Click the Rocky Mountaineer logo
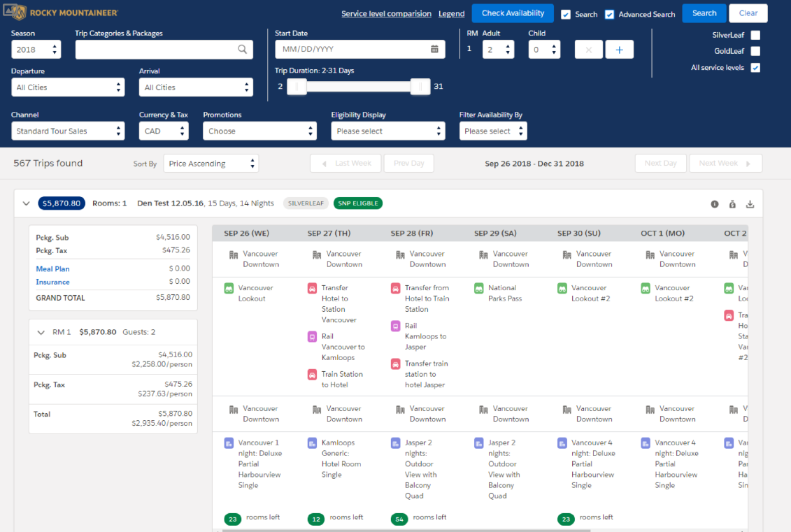This screenshot has height=532, width=791. 61,13
